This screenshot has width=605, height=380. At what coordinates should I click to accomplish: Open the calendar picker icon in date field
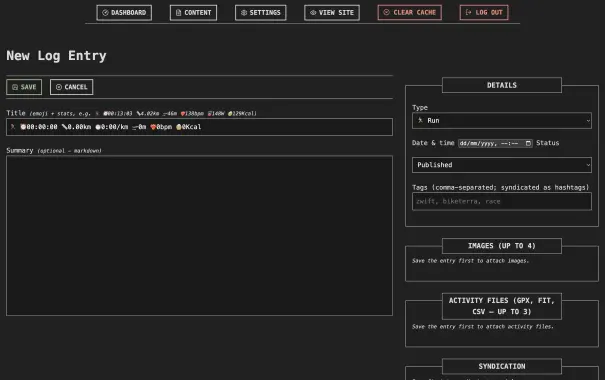[528, 144]
